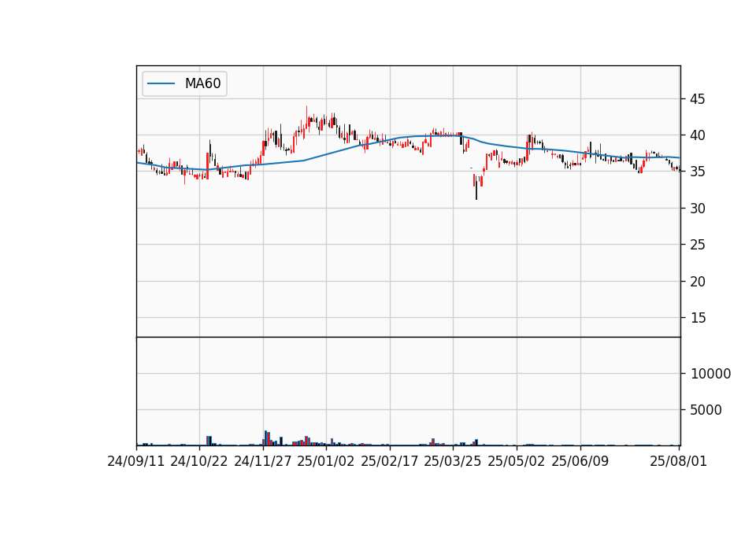This screenshot has width=756, height=543.
Task: Click the 25/01/02 date label
Action: click(x=326, y=461)
